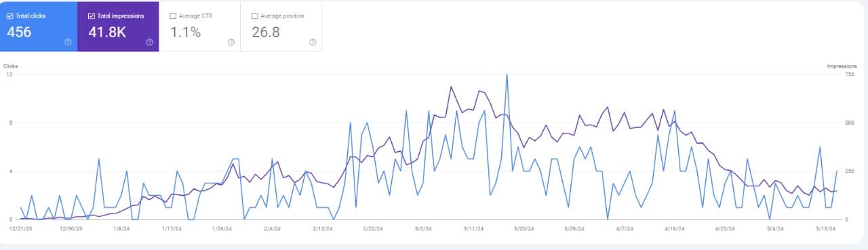Select the 26.8 Average position card
The width and height of the screenshot is (868, 250).
point(281,26)
